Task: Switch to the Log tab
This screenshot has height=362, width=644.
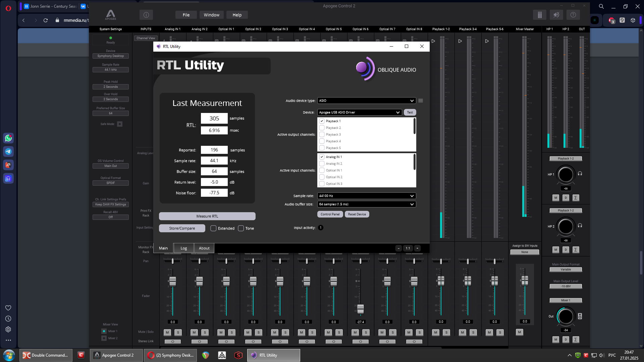Action: coord(183,248)
